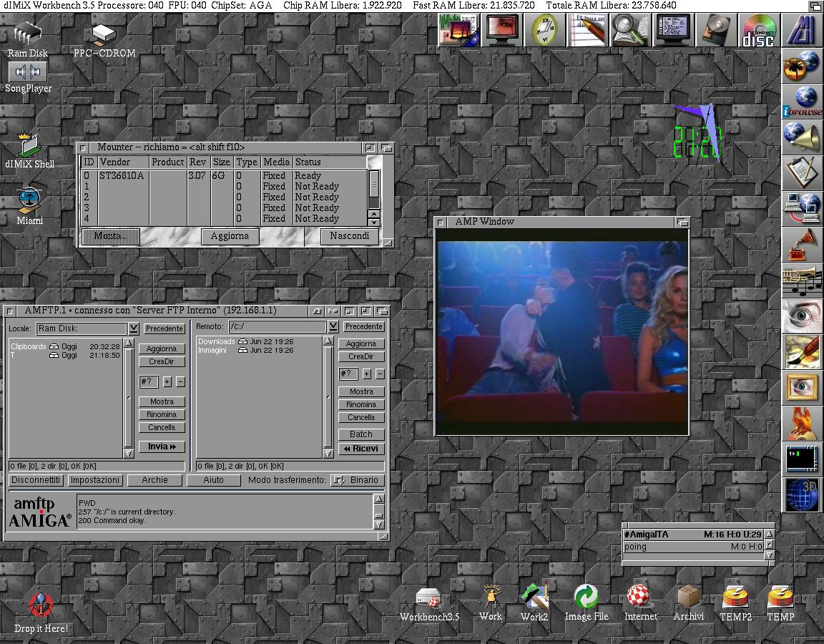
Task: Launch the compact disc player icon
Action: coord(760,30)
